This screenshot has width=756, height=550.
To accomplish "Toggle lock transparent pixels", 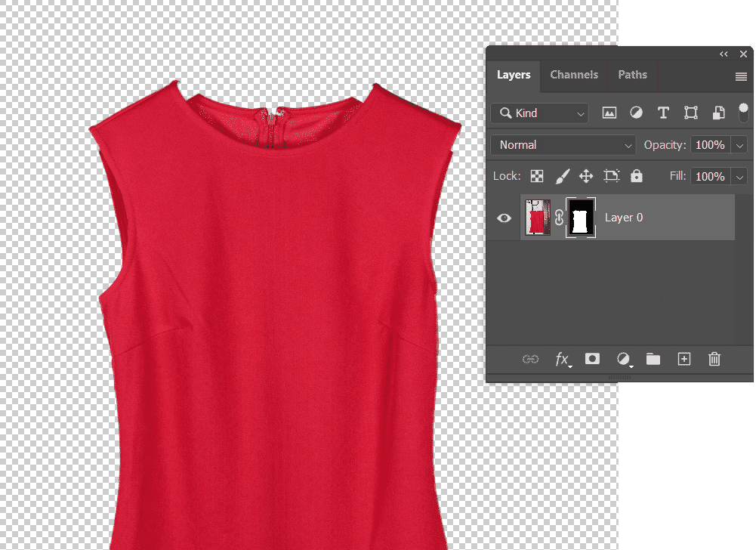I will pyautogui.click(x=536, y=176).
